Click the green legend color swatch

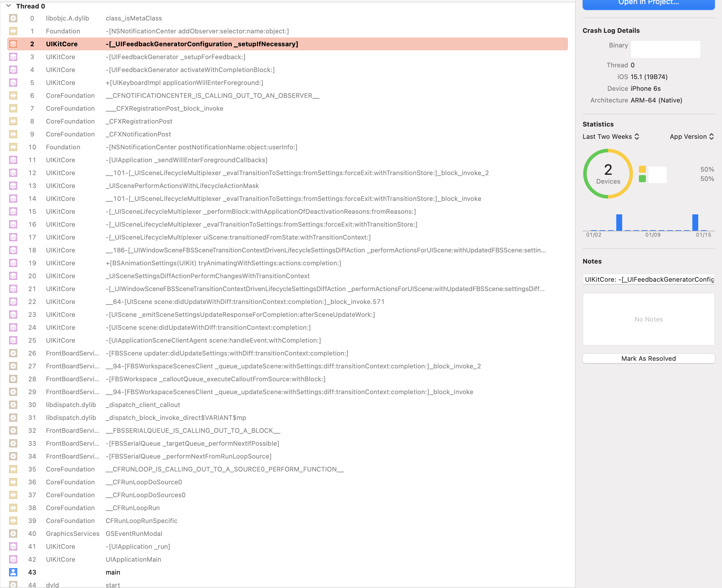pyautogui.click(x=642, y=179)
